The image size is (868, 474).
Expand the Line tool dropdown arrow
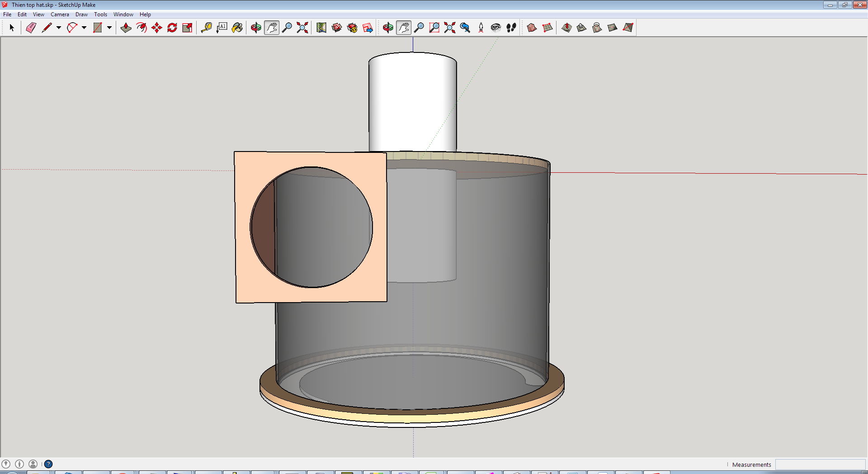click(x=59, y=28)
